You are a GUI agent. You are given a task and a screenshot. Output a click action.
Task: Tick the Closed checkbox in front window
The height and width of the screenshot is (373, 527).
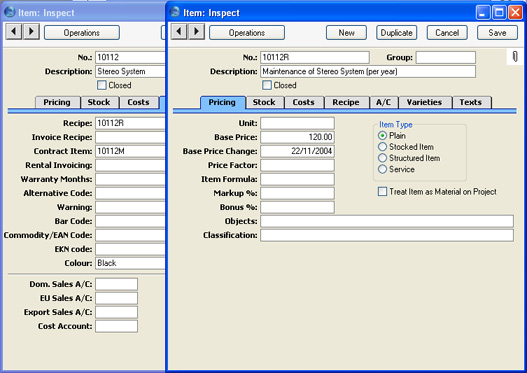pos(267,85)
